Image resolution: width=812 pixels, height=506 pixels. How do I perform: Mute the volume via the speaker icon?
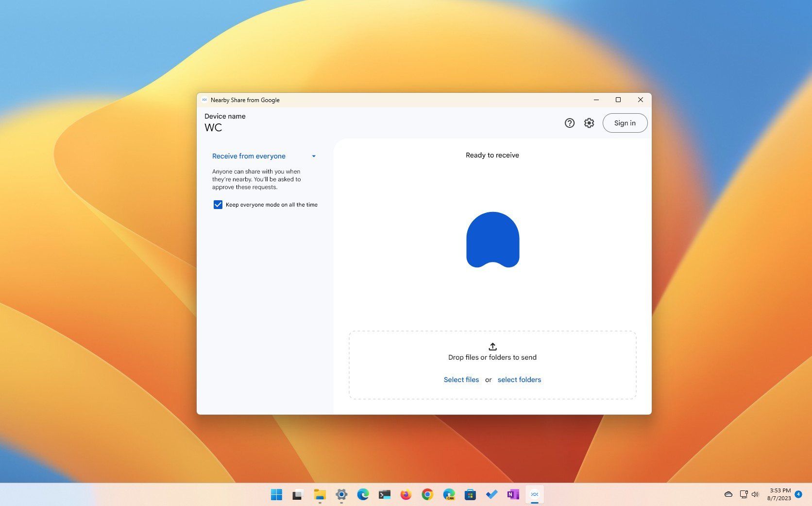pyautogui.click(x=755, y=494)
